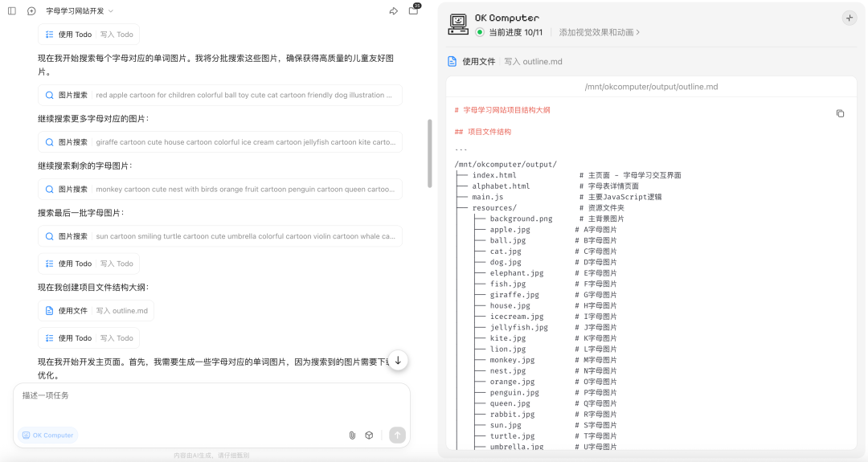Click the file icon in chat outline.md chip
This screenshot has height=462, width=868.
point(49,311)
